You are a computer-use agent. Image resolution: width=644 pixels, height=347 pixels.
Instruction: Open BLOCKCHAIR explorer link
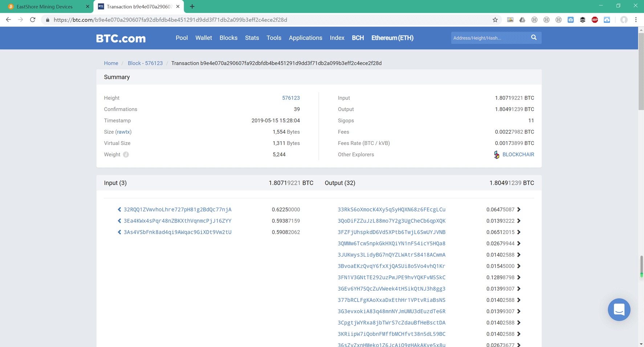(x=518, y=155)
